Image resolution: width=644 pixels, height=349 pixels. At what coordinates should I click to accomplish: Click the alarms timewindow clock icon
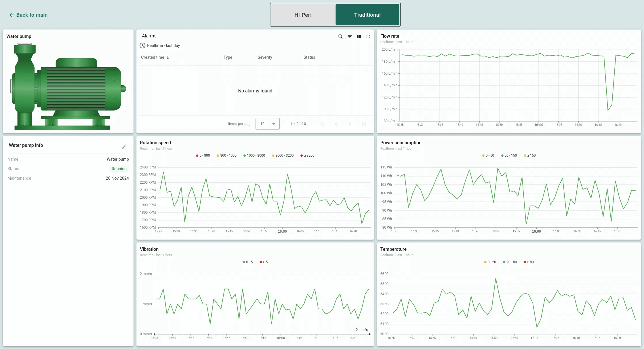tap(142, 45)
